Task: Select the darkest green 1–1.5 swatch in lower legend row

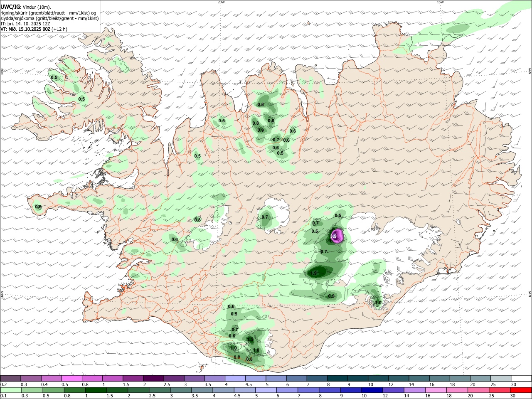Action: pos(96,390)
